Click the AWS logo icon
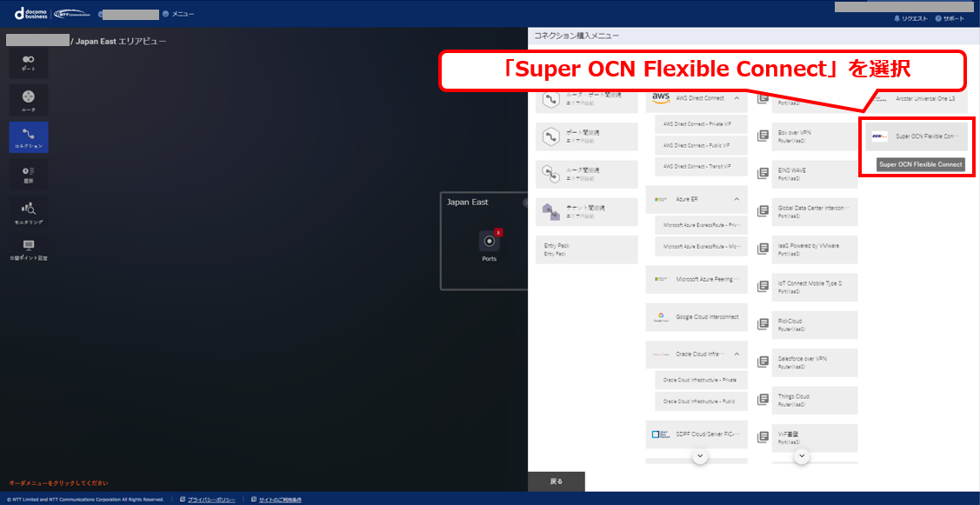The image size is (980, 505). (661, 97)
